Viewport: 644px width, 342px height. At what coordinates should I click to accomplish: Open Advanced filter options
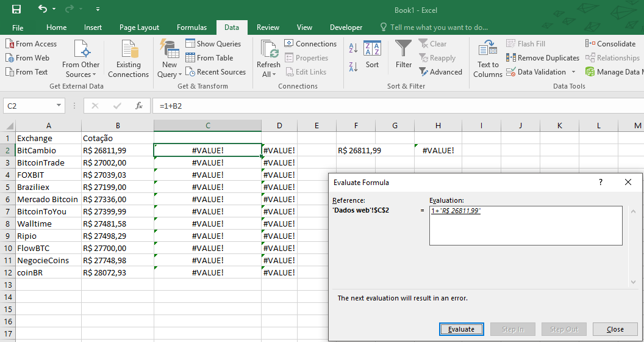pyautogui.click(x=441, y=72)
